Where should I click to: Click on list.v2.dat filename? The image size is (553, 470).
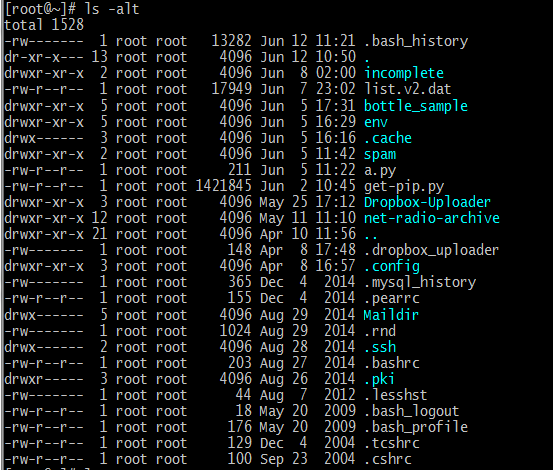click(x=408, y=89)
